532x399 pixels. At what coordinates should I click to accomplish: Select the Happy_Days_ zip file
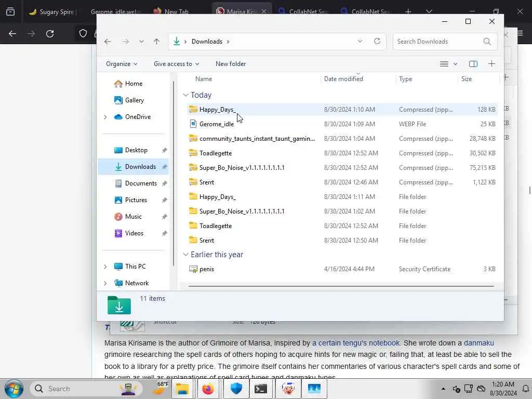[x=342, y=109]
